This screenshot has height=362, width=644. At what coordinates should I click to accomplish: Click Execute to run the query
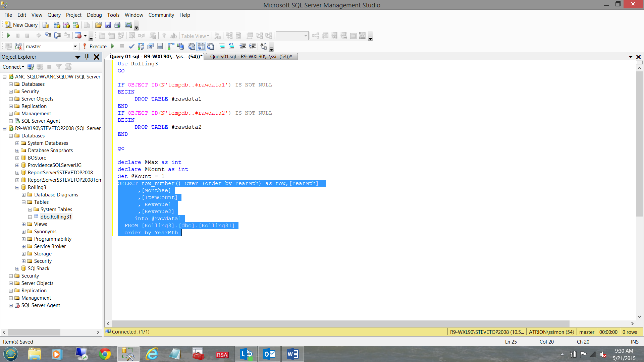click(95, 47)
